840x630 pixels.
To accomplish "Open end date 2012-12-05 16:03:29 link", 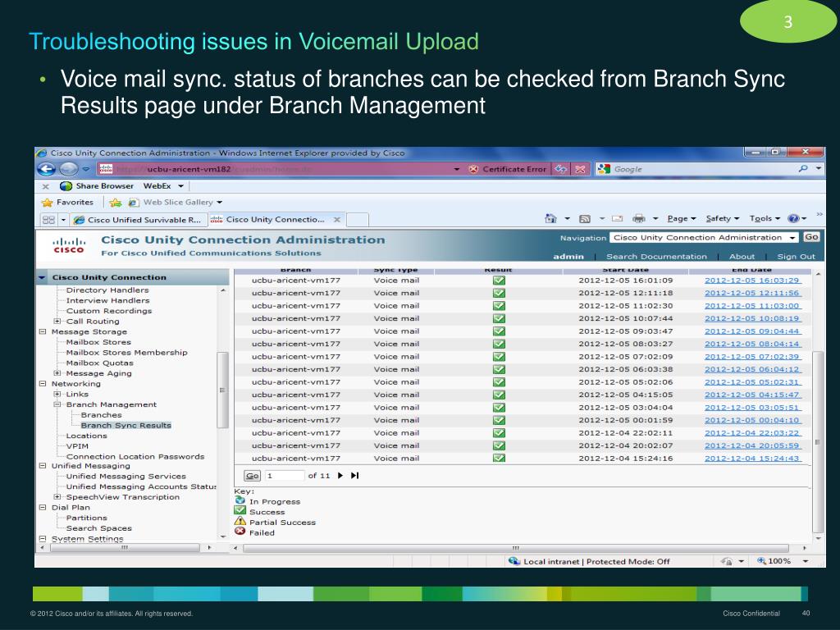I will (752, 281).
